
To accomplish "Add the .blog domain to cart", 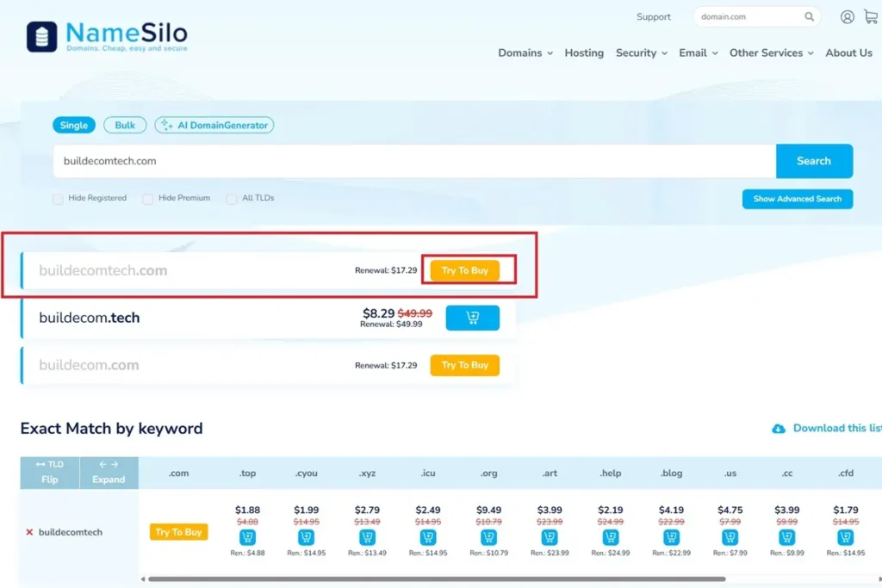I will [x=671, y=537].
